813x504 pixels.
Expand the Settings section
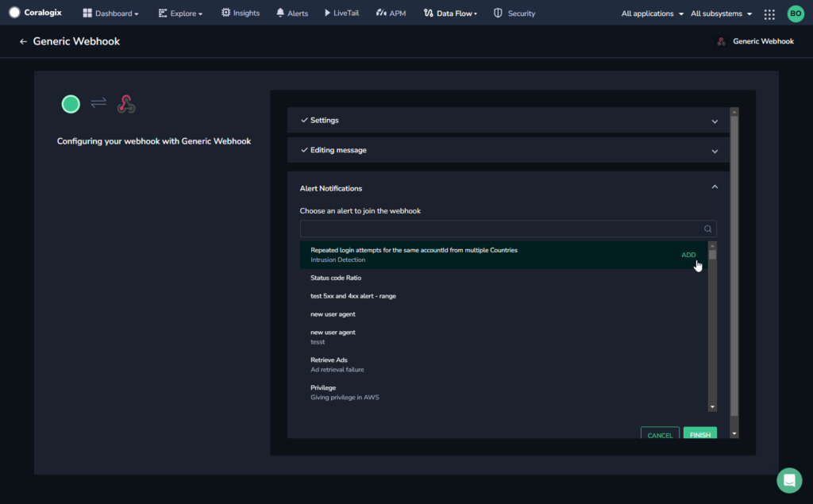coord(508,121)
